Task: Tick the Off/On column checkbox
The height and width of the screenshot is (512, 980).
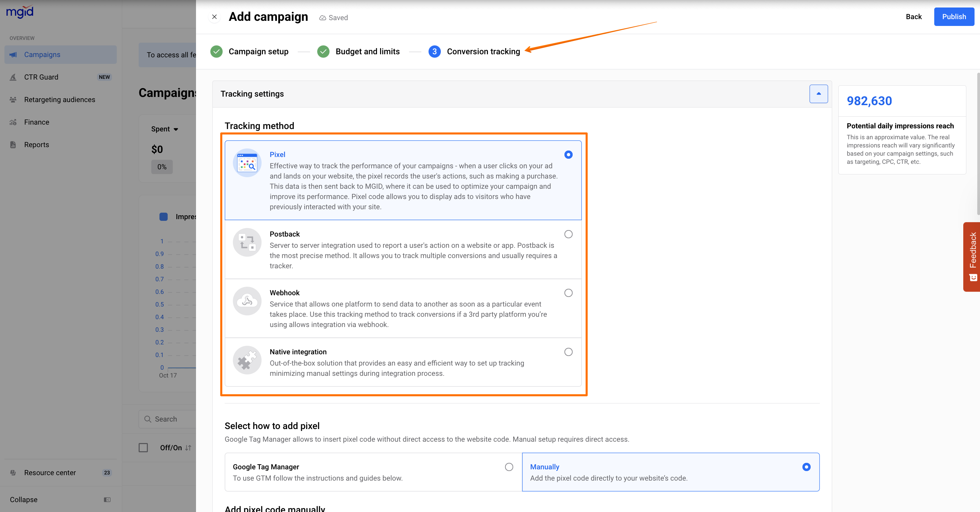Action: 143,448
